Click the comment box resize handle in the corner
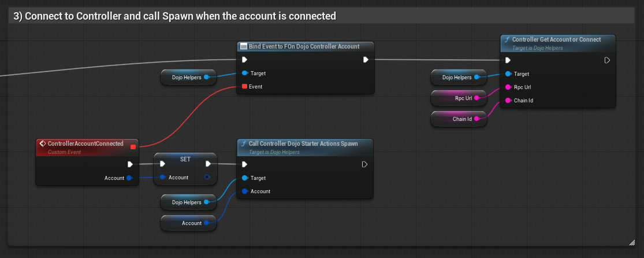This screenshot has height=258, width=644. 632,242
